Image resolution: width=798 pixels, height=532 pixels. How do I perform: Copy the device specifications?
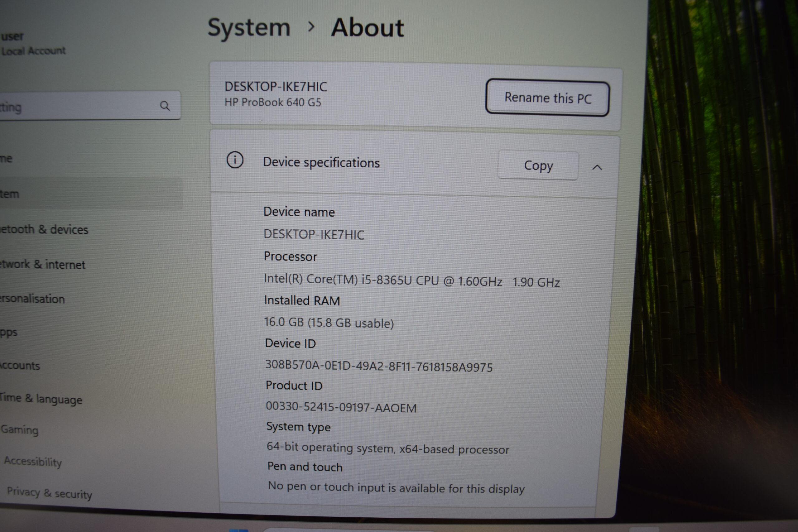click(x=538, y=165)
